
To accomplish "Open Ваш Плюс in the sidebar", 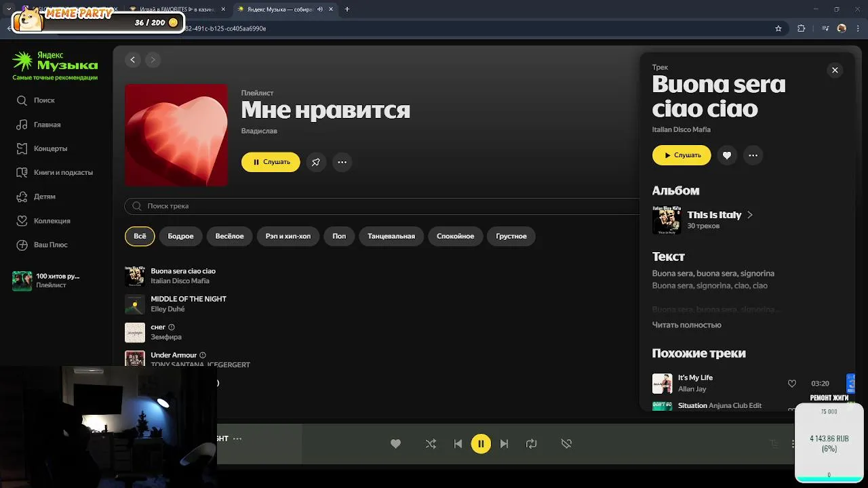I will pyautogui.click(x=42, y=245).
